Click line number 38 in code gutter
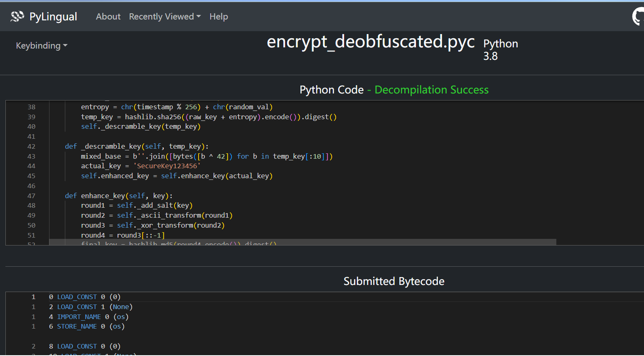Image resolution: width=644 pixels, height=356 pixels. tap(32, 107)
